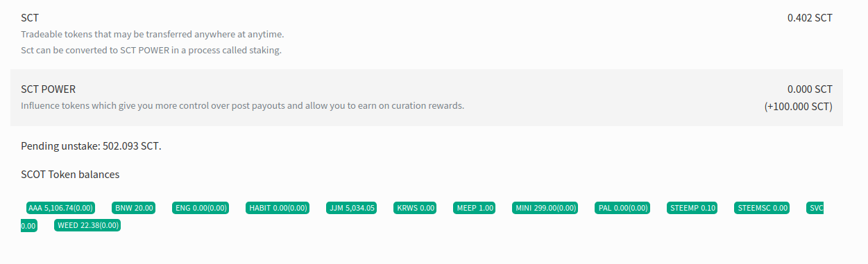The width and height of the screenshot is (868, 264).
Task: Select the SCT POWER heading
Action: [x=49, y=89]
